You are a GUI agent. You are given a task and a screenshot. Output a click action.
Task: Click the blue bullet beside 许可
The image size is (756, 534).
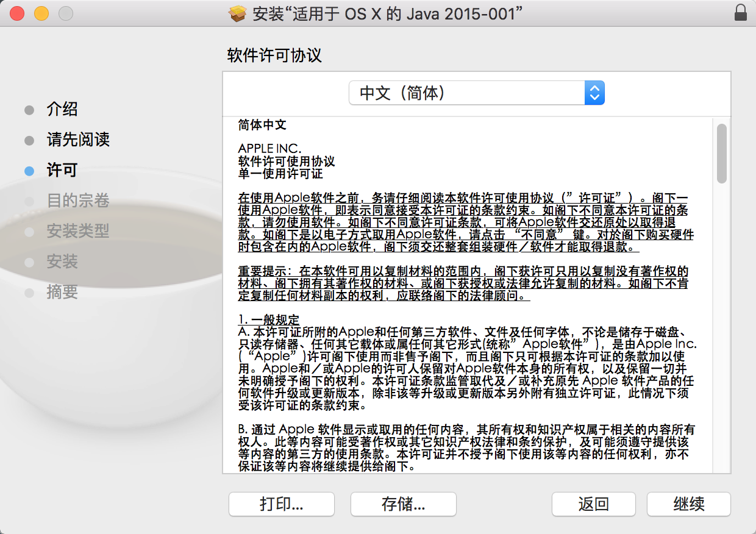(29, 171)
